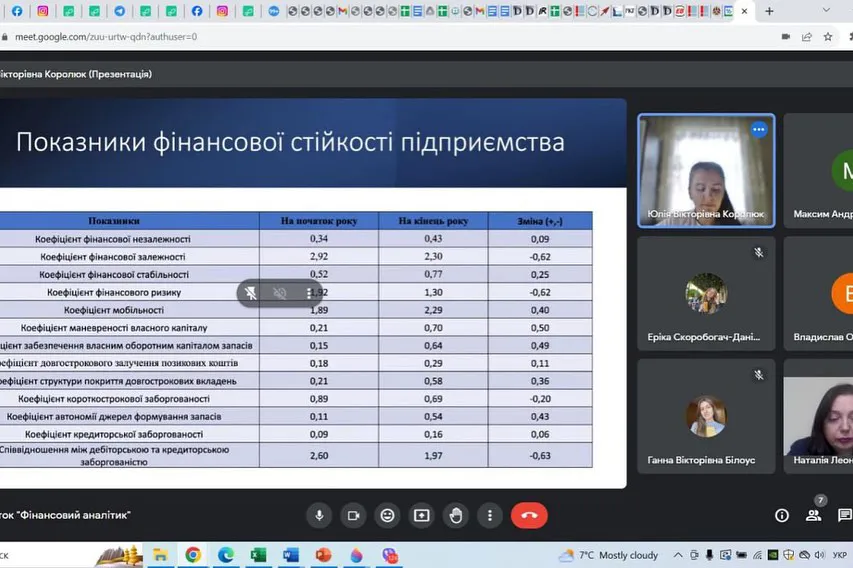Open more options in the call bar
This screenshot has height=568, width=853.
[490, 515]
